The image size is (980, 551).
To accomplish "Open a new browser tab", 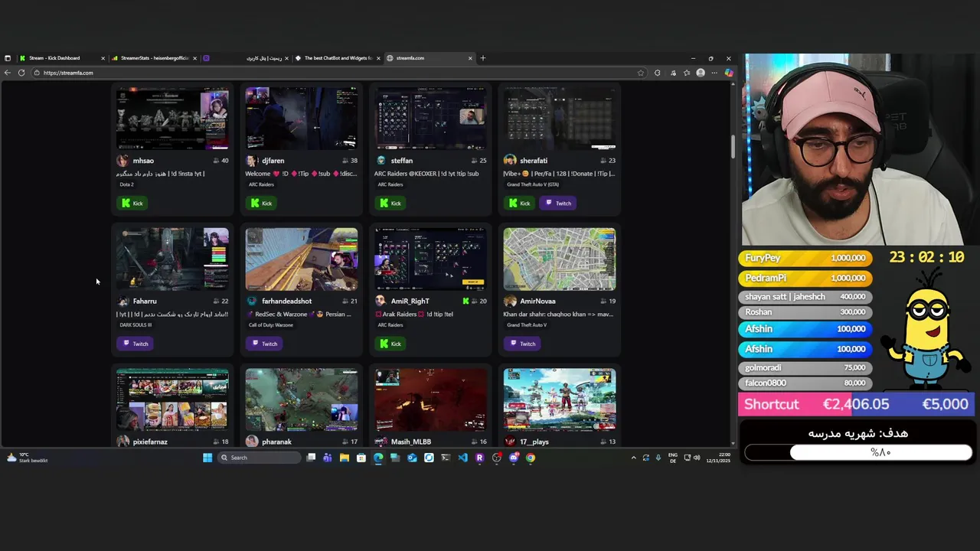I will 482,58.
